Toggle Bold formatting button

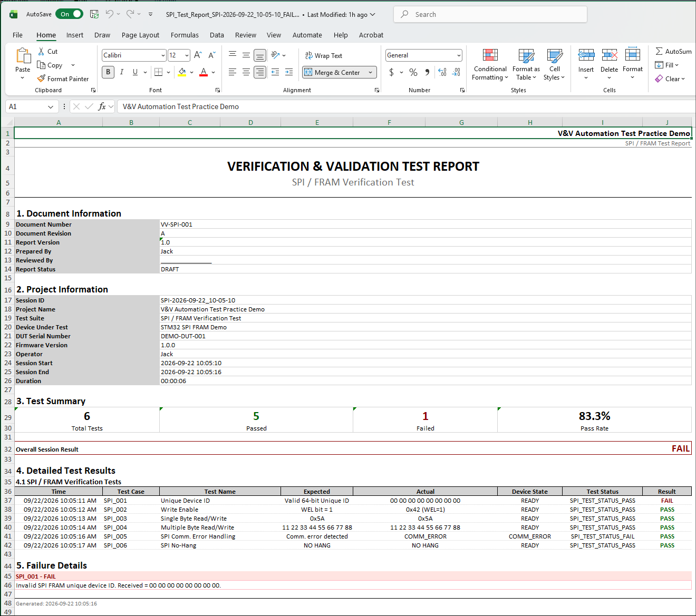tap(108, 72)
